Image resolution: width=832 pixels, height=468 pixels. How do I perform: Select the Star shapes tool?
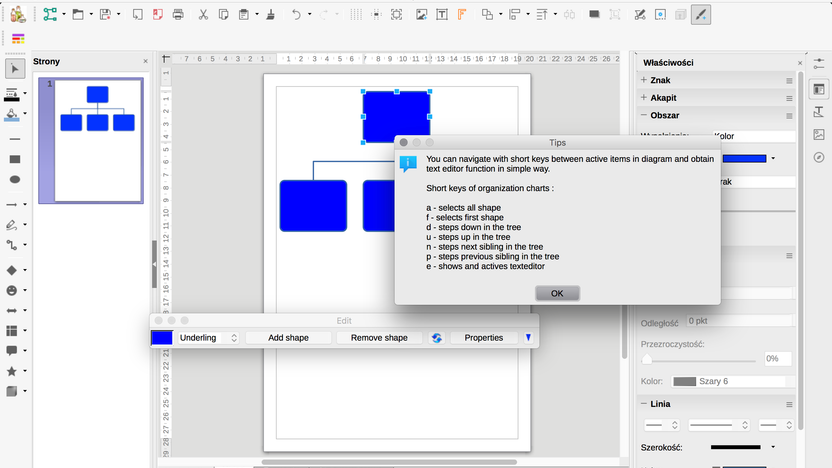pyautogui.click(x=12, y=371)
